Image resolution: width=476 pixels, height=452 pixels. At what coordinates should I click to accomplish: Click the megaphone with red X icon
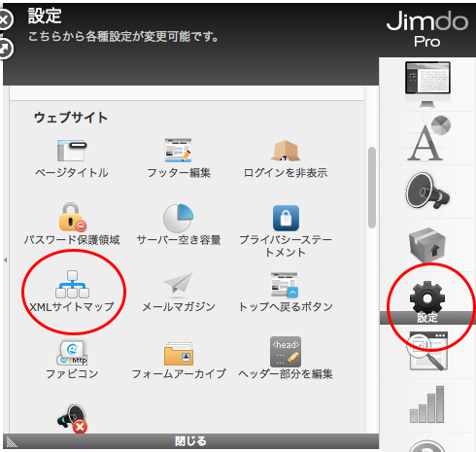[72, 419]
